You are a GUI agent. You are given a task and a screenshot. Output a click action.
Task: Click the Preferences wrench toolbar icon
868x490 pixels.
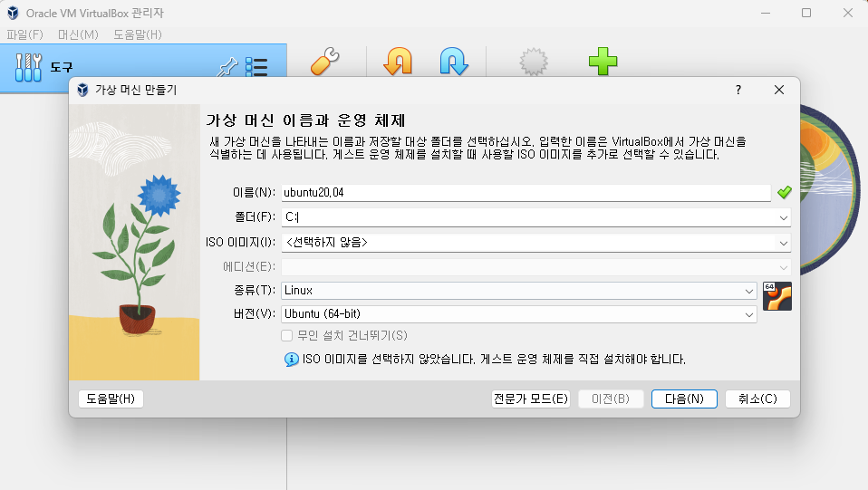point(325,61)
